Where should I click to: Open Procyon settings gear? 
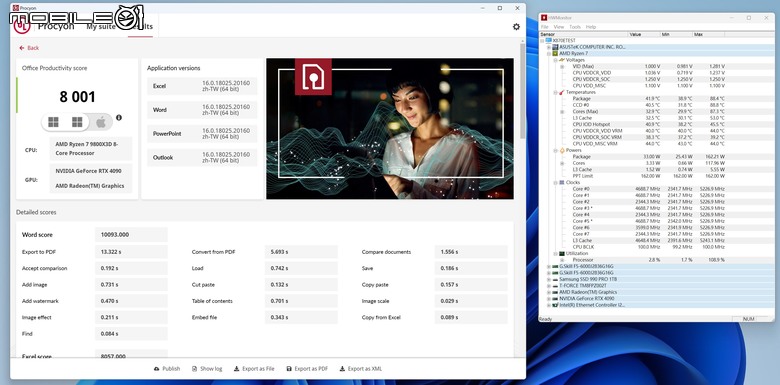pyautogui.click(x=516, y=27)
